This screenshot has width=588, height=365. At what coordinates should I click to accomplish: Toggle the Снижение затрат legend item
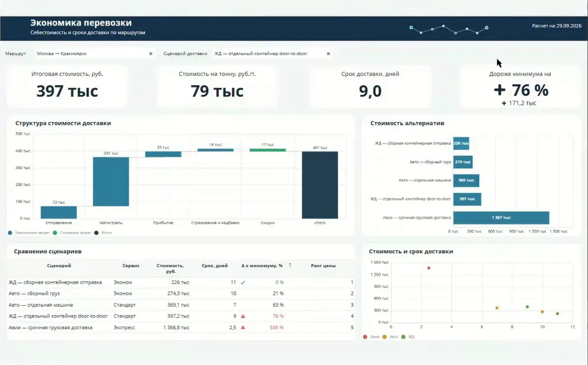(73, 232)
